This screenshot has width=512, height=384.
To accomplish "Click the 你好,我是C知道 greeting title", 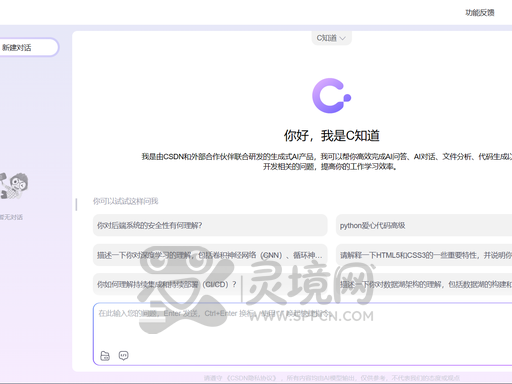I will pyautogui.click(x=332, y=136).
